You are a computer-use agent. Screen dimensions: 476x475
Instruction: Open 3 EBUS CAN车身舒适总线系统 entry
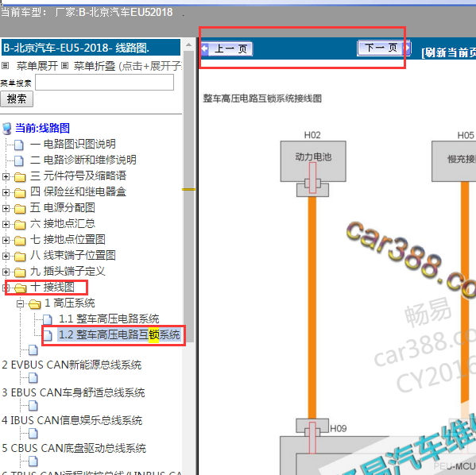pyautogui.click(x=73, y=392)
